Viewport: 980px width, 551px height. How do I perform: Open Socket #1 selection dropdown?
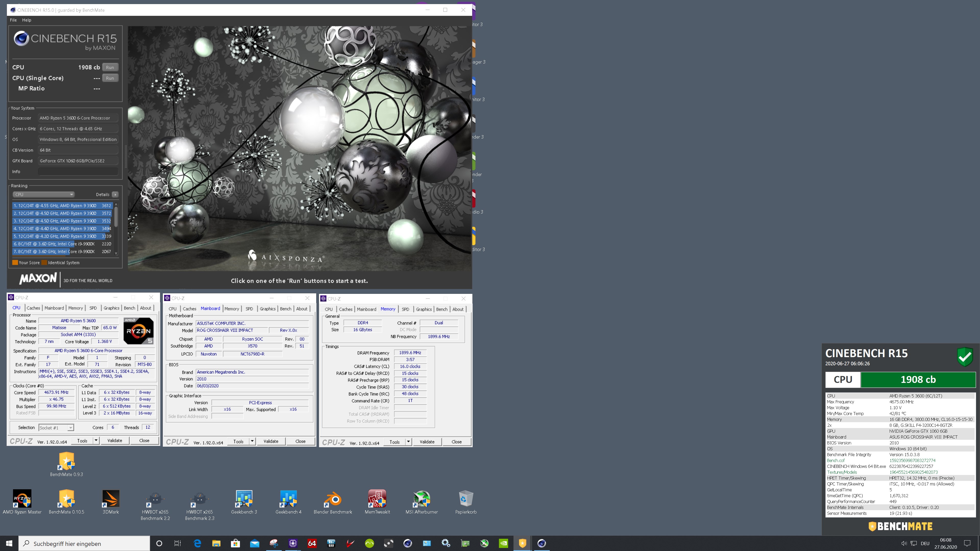56,428
